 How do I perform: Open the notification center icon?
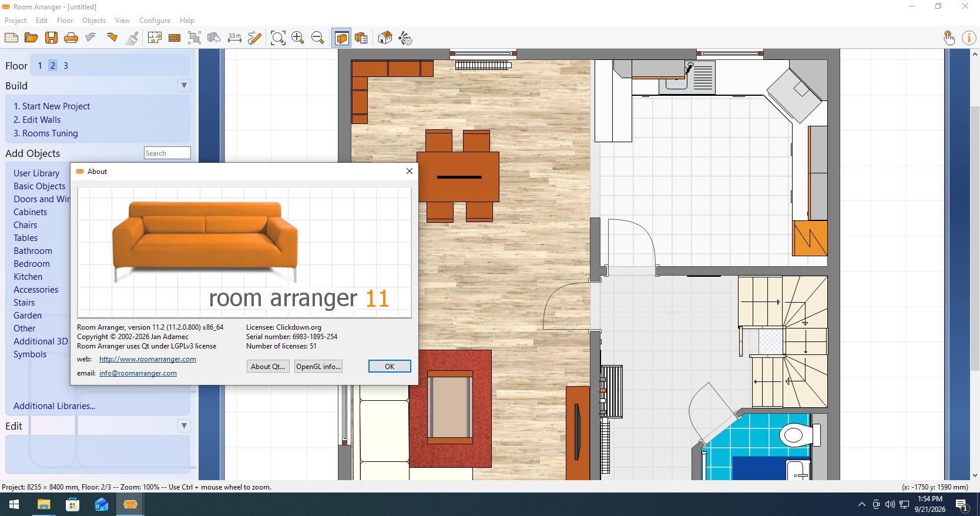962,504
